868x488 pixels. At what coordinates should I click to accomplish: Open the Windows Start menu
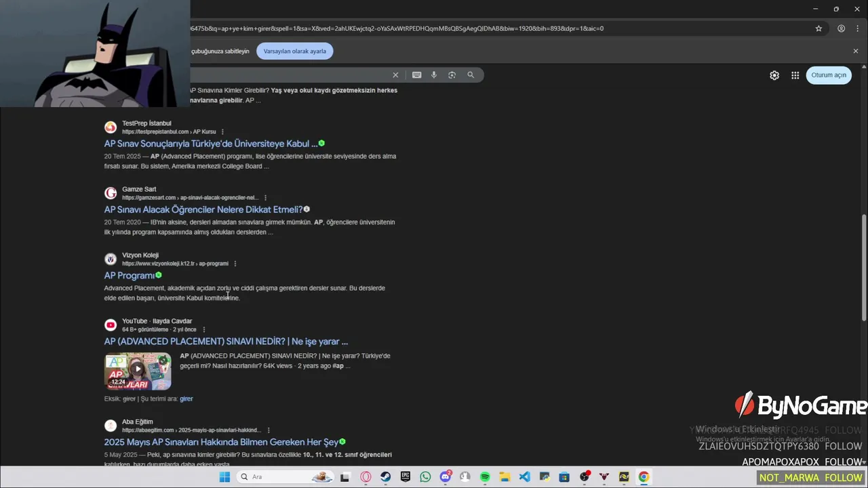point(224,477)
